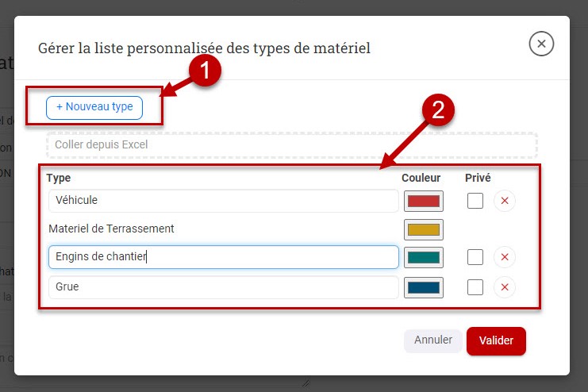Select the Grue type text field
This screenshot has height=392, width=588.
[x=223, y=287]
